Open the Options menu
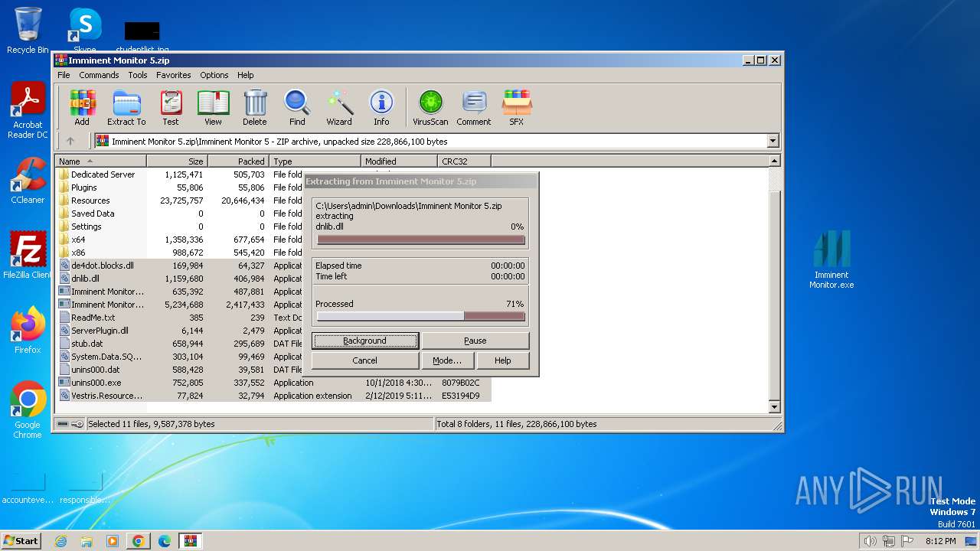This screenshot has height=551, width=980. [214, 75]
